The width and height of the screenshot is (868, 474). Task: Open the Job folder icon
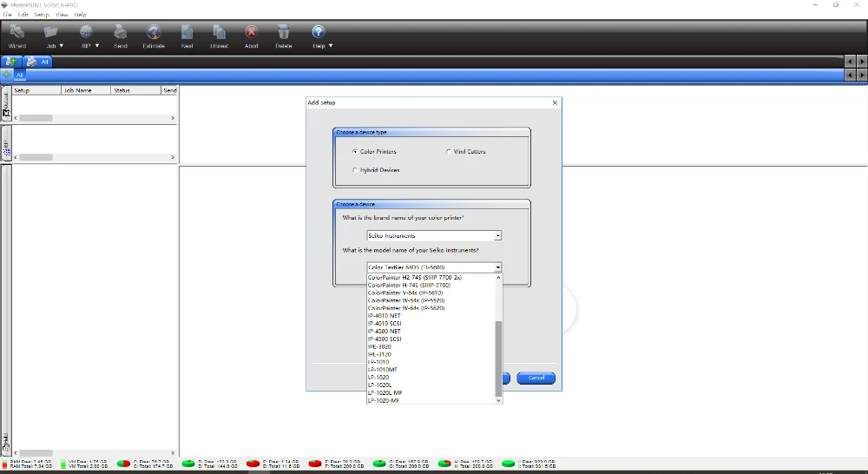tap(51, 32)
